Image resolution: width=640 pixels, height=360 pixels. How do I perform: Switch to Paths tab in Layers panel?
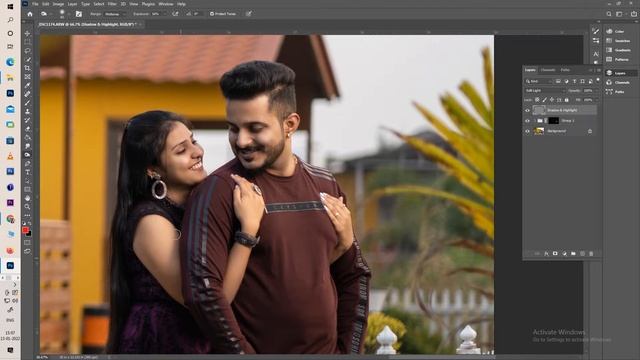(565, 70)
